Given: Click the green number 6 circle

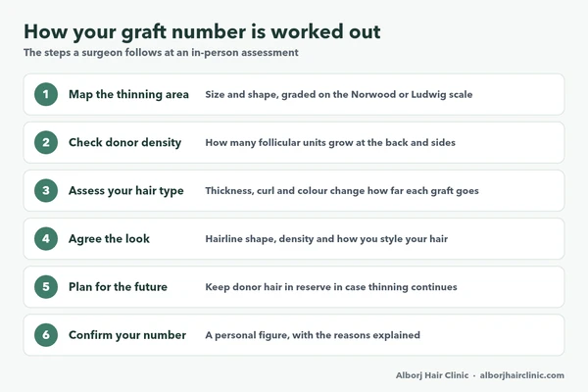Looking at the screenshot, I should (x=46, y=335).
